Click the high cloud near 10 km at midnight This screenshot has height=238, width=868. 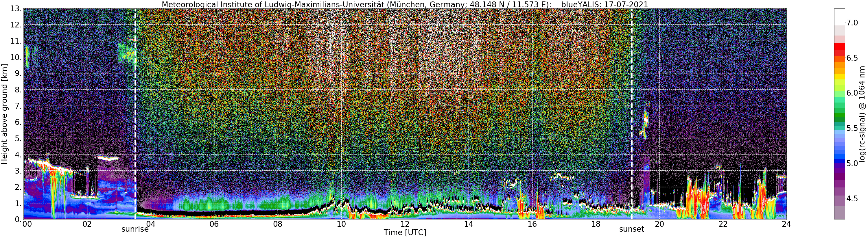27,57
